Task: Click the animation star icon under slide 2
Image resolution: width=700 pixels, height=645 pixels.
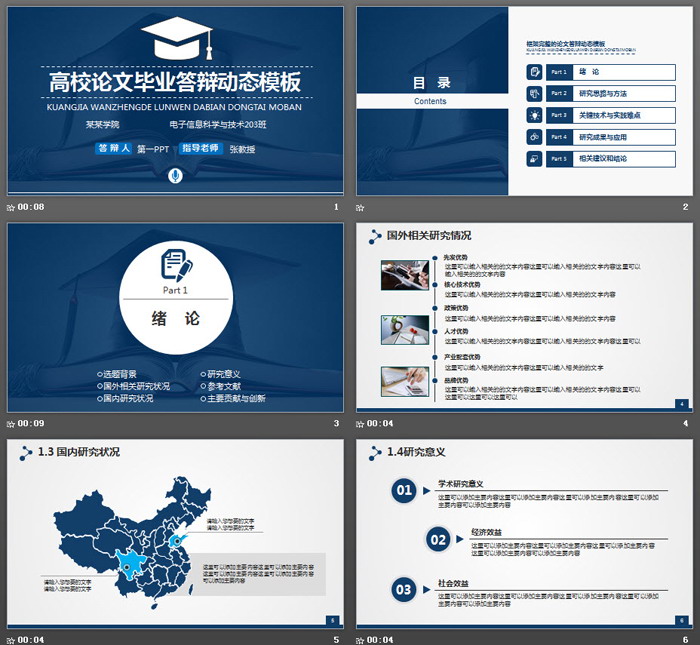Action: [360, 208]
